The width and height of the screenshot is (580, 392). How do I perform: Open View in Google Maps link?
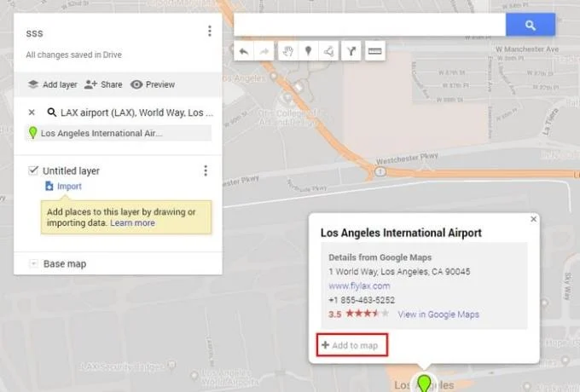coord(438,314)
